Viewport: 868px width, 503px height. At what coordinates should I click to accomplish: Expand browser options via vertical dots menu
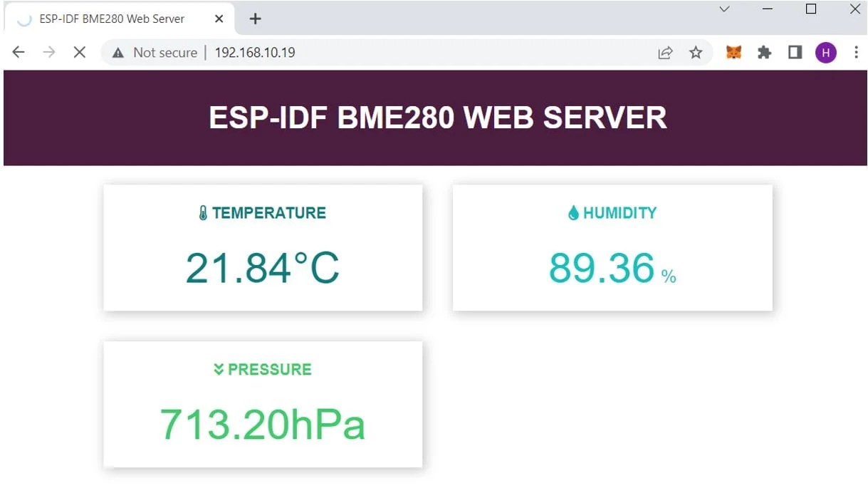857,52
